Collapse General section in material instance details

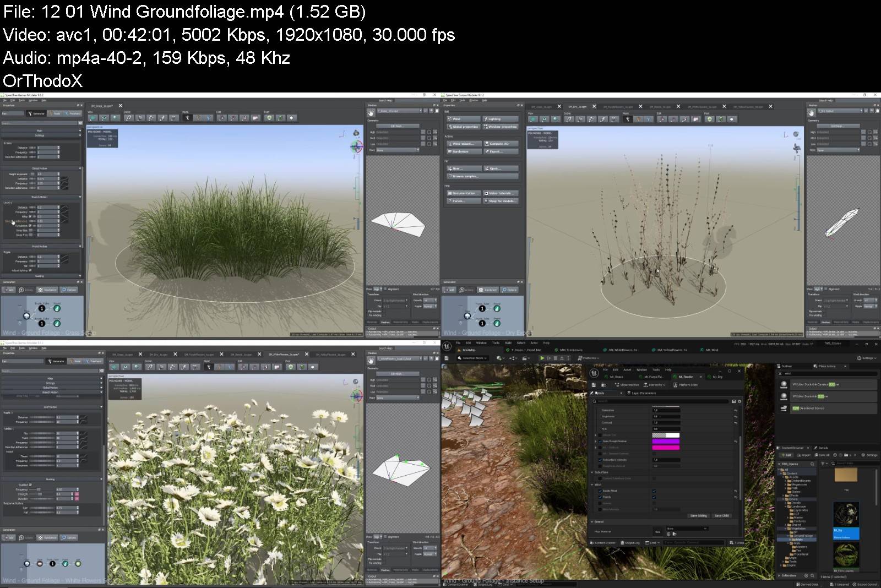pos(593,521)
